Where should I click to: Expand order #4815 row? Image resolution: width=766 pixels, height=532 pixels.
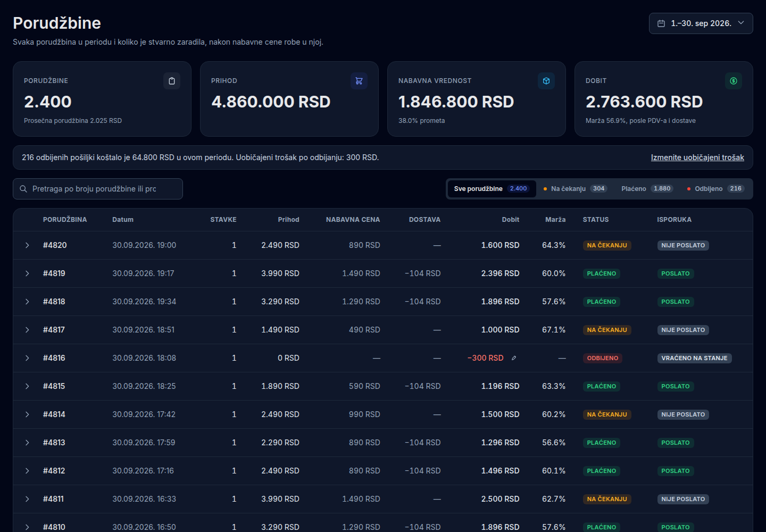pos(27,386)
